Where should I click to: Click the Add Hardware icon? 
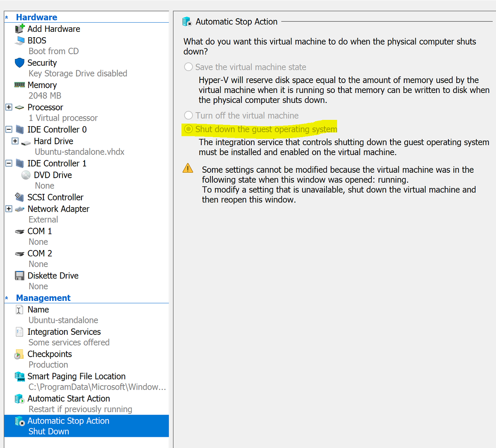coord(19,29)
